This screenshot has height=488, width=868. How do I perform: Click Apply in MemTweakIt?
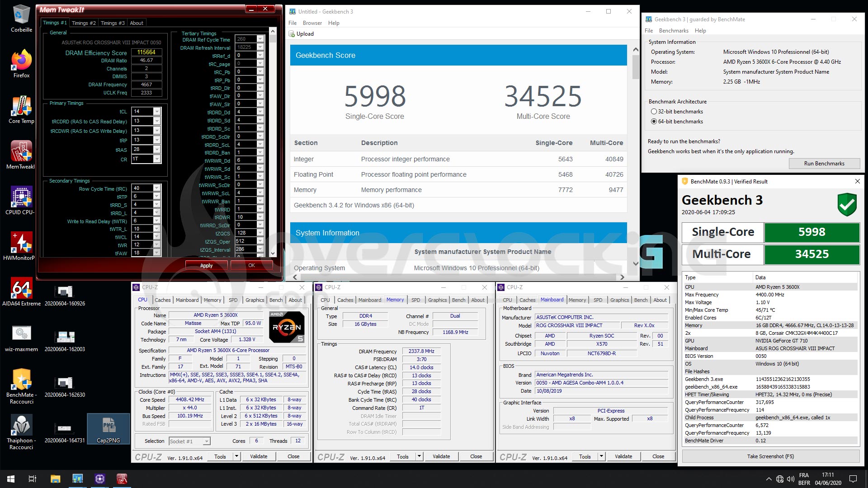207,266
